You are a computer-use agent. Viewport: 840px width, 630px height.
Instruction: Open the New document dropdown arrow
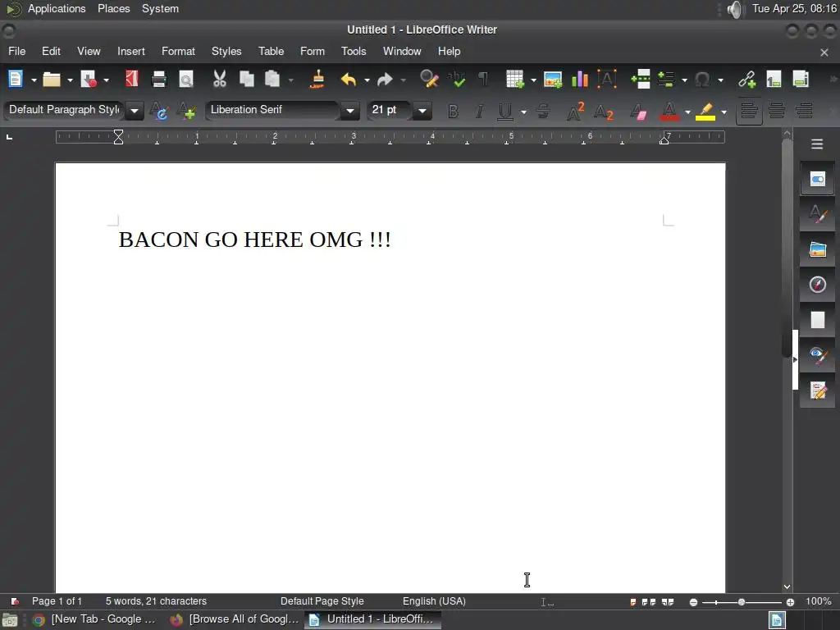pyautogui.click(x=34, y=80)
